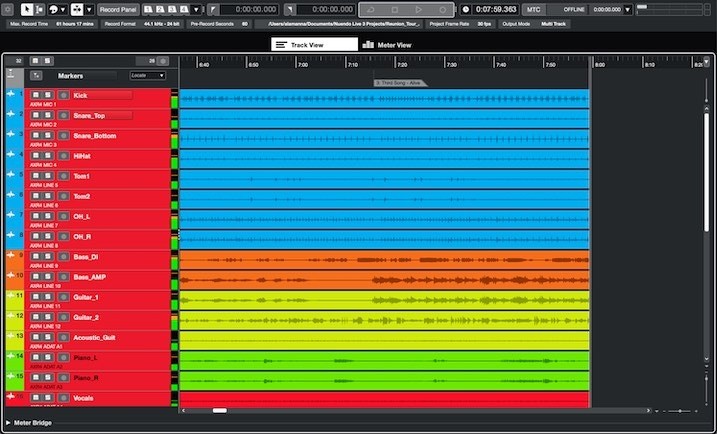Mute the Kick track
This screenshot has width=717, height=434.
click(36, 95)
